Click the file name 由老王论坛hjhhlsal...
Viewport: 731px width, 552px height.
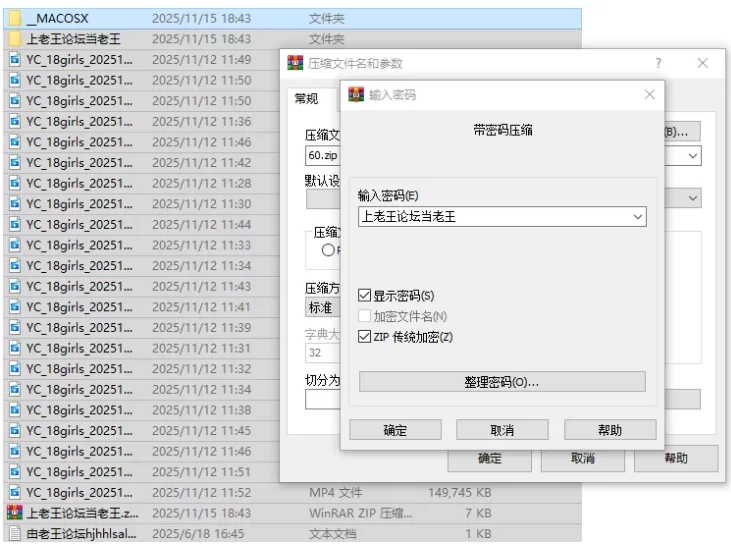point(82,533)
